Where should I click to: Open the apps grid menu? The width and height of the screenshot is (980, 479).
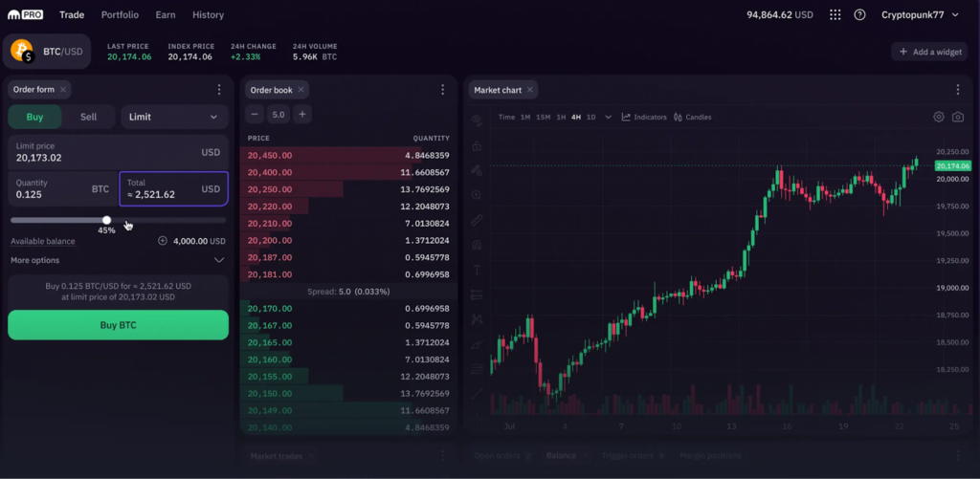[835, 15]
